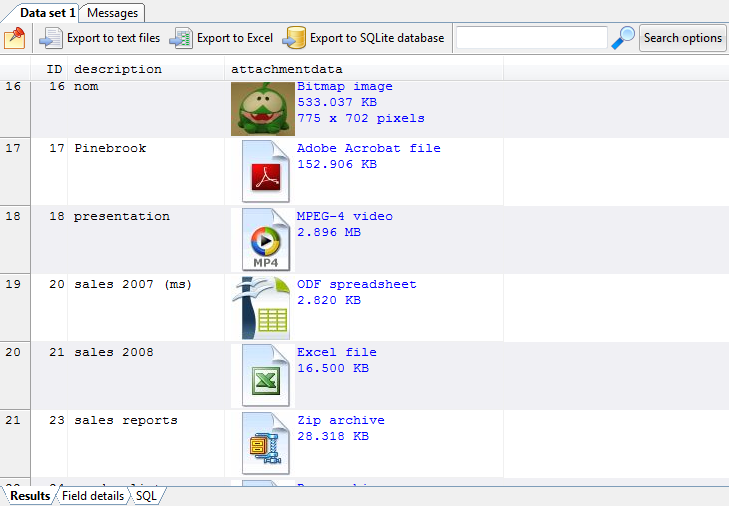
Task: Click ID value 17 in the Pinebrook row
Action: click(57, 148)
